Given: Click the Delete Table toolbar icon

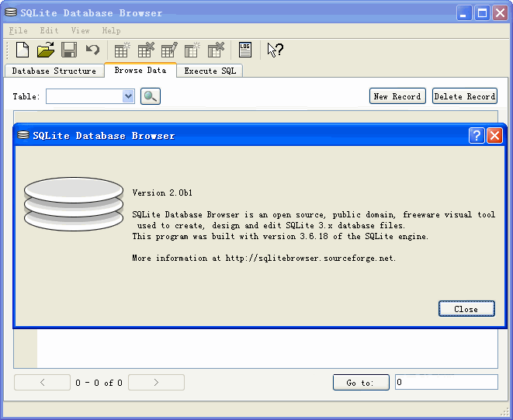Looking at the screenshot, I should [146, 50].
